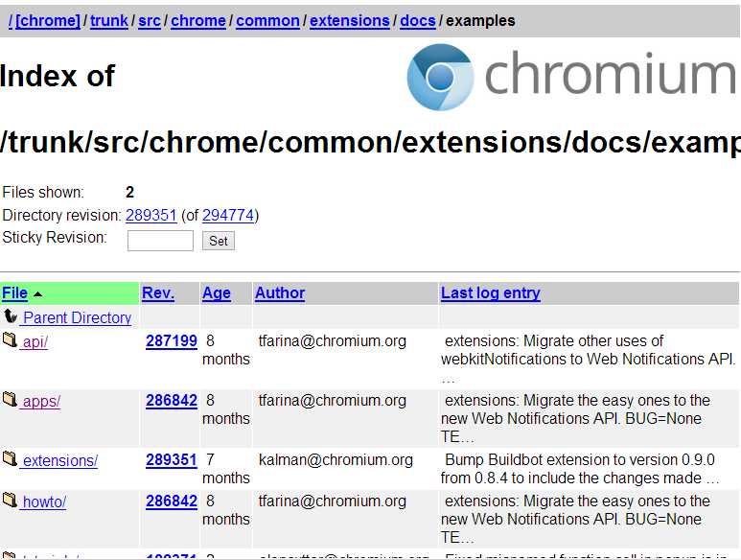
Task: Select the howto row log entry text
Action: point(575,519)
